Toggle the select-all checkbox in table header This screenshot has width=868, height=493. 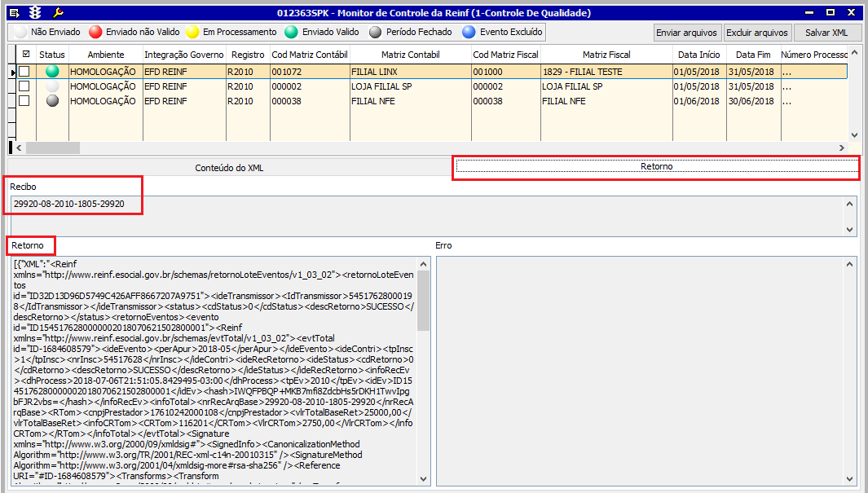(25, 55)
